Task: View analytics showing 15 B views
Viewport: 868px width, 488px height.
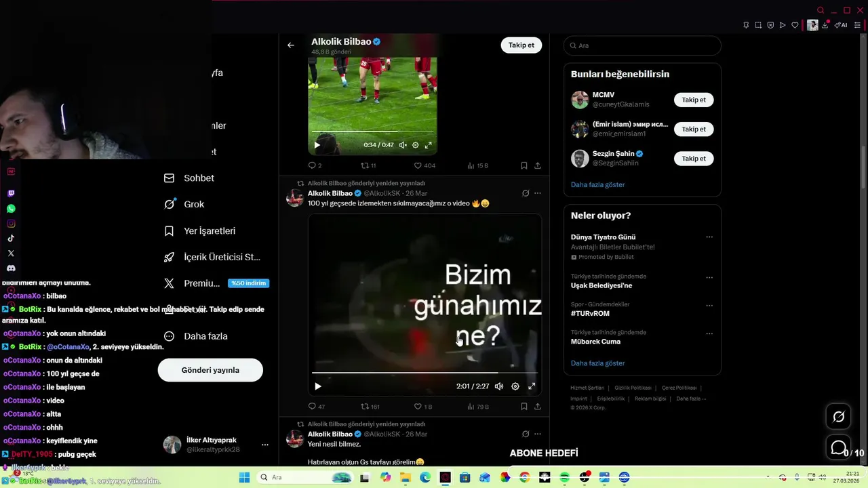Action: pos(477,165)
